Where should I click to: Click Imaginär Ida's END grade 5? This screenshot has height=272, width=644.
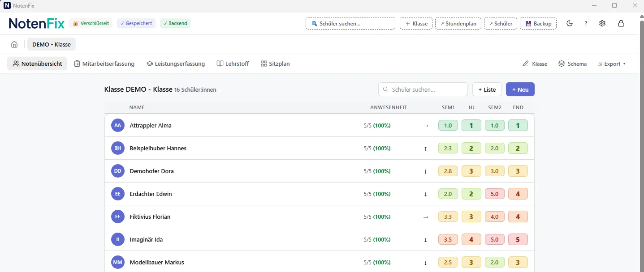pos(518,239)
